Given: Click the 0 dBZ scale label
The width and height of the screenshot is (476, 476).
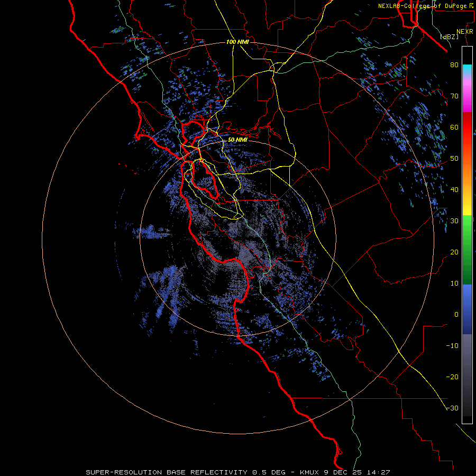Looking at the screenshot, I should pyautogui.click(x=456, y=315).
